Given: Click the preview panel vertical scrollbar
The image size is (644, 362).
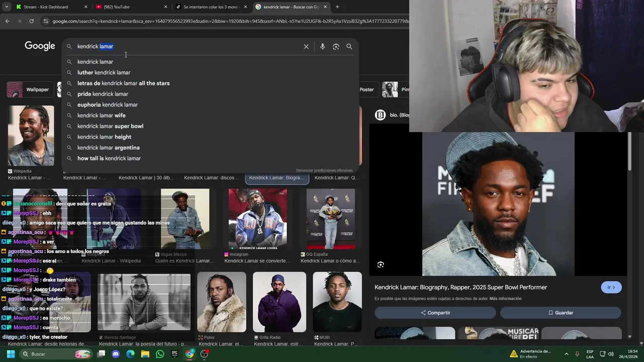Looking at the screenshot, I should point(629,151).
